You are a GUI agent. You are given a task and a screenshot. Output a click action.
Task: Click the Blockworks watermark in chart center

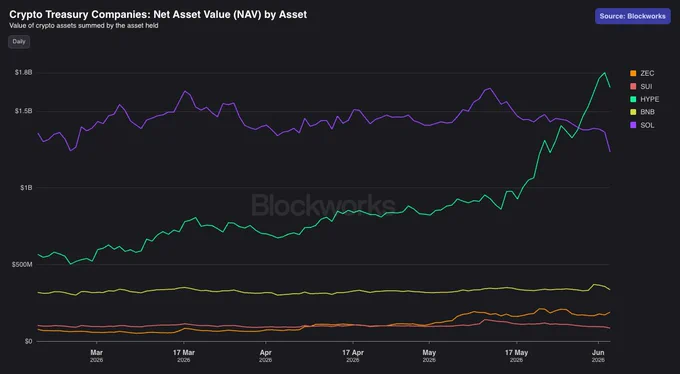tap(323, 205)
